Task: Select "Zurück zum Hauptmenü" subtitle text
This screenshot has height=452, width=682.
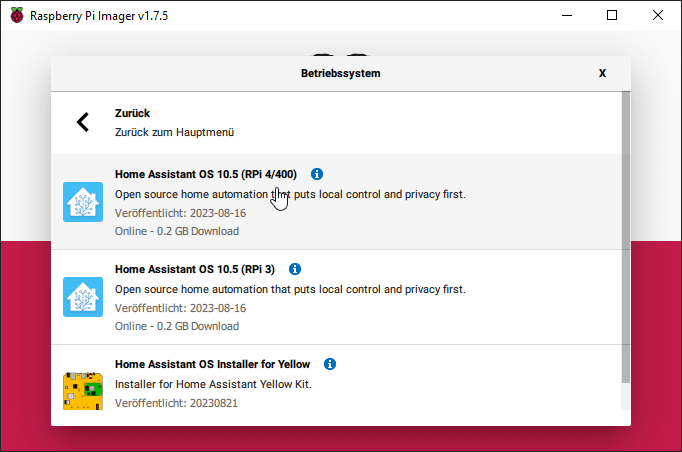Action: 174,132
